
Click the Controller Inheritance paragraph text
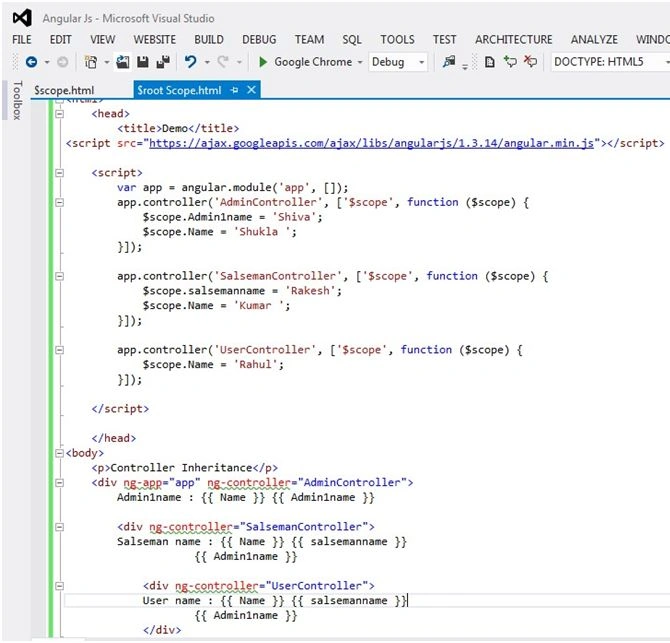click(x=182, y=468)
